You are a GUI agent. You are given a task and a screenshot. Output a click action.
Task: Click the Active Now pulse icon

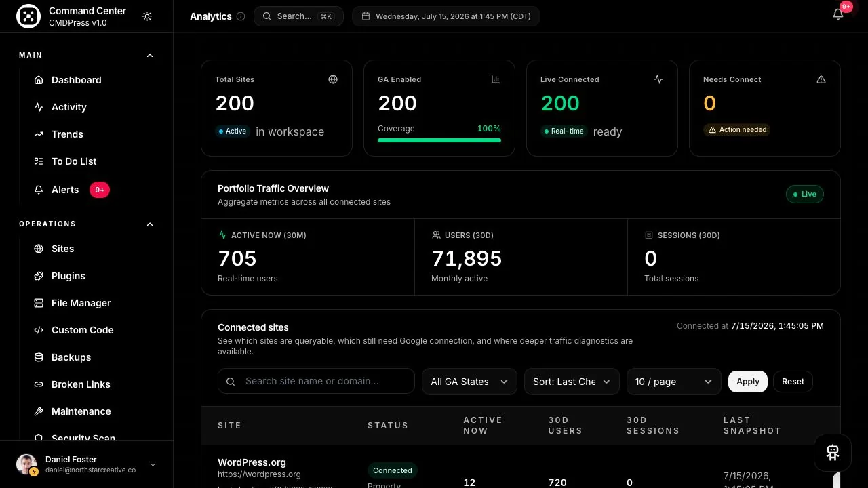point(222,235)
